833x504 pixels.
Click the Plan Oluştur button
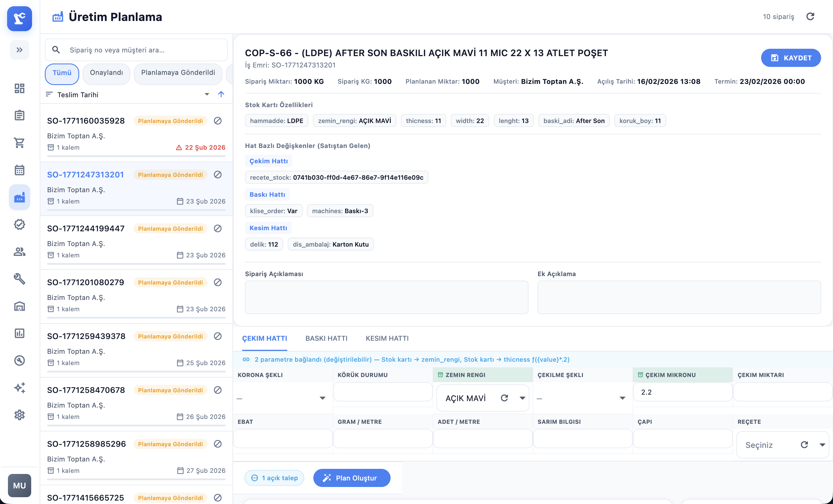(352, 478)
